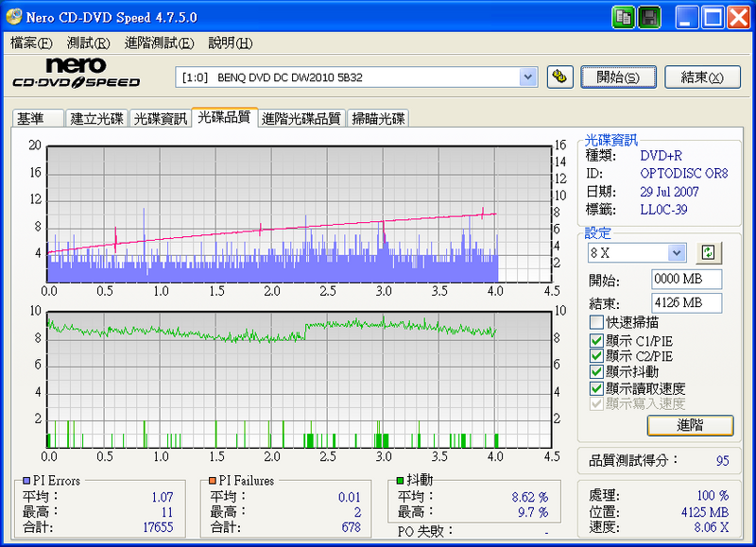756x547 pixels.
Task: Uncheck the 顯示 C1/PIE checkbox
Action: click(x=596, y=341)
